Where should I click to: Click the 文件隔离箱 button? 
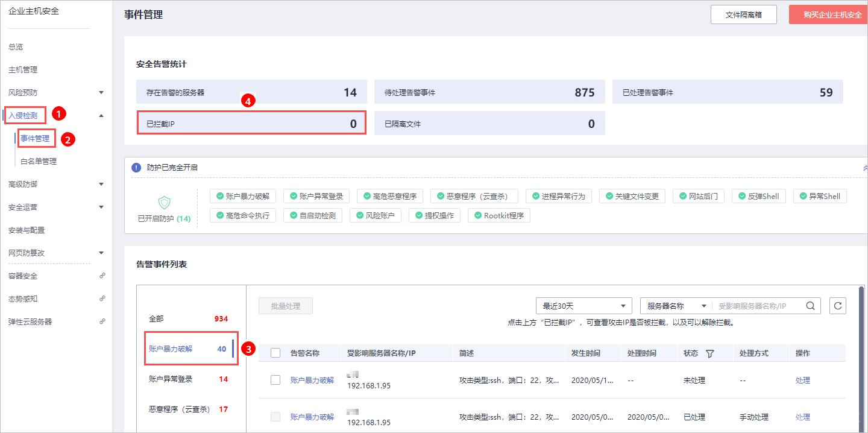pos(743,14)
